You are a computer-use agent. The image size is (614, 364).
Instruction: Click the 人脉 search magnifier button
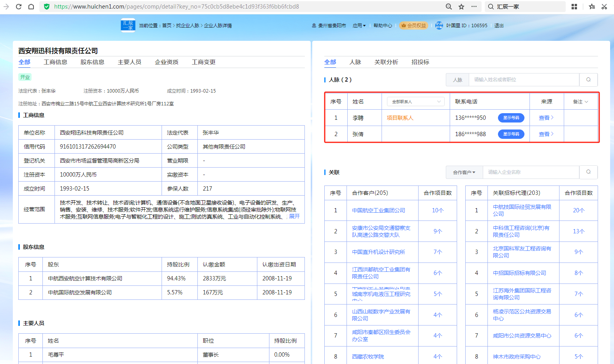tap(588, 80)
